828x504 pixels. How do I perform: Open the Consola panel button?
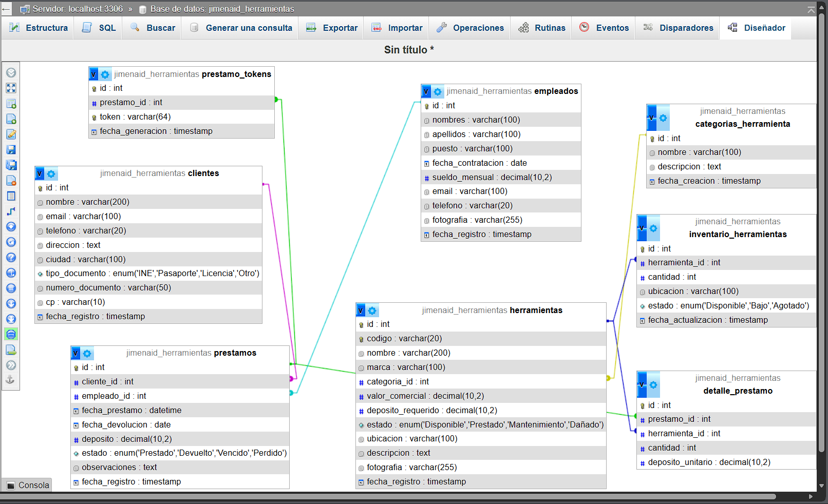[28, 485]
